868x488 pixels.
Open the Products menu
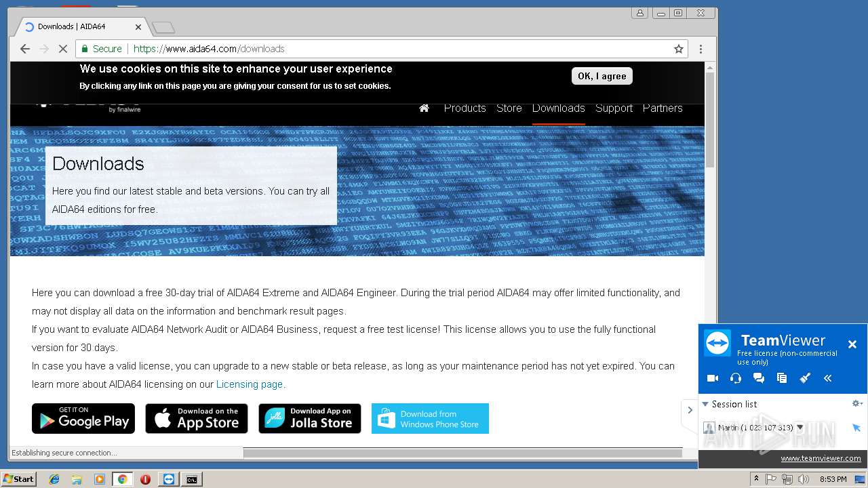465,108
